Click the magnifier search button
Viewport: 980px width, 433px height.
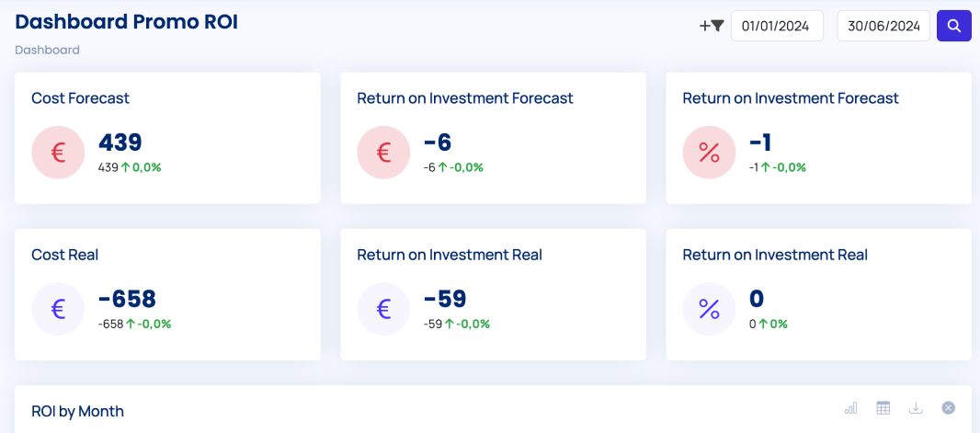[953, 26]
